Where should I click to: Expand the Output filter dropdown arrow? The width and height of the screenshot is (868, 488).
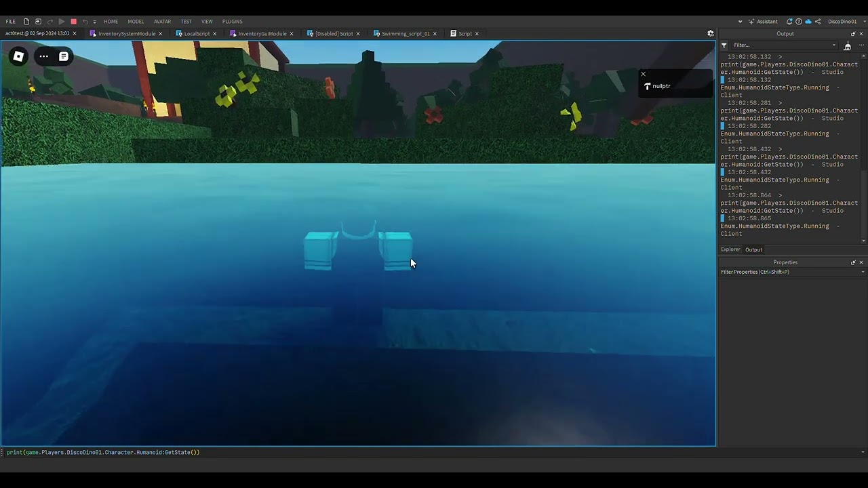pos(835,45)
